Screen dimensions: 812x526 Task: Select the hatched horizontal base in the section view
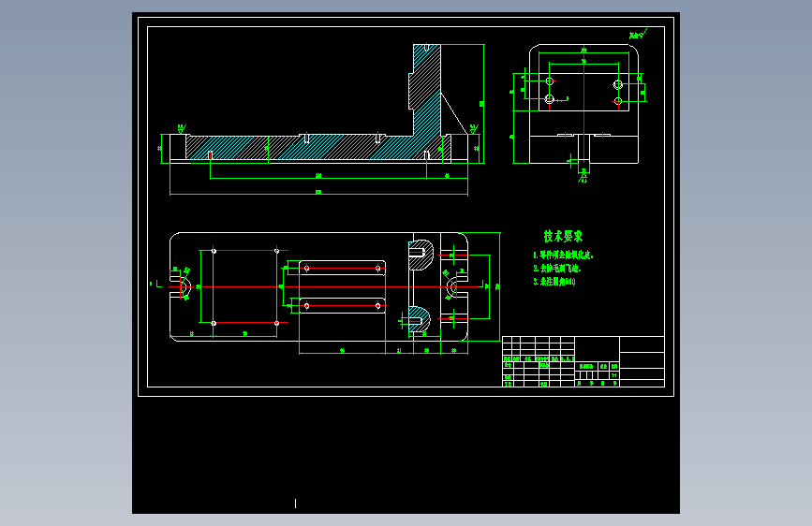[x=318, y=148]
